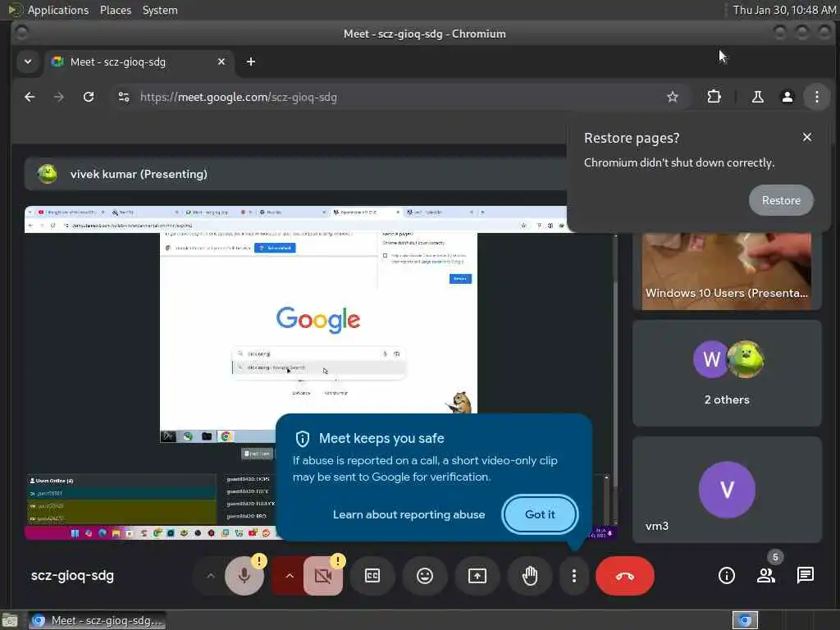Open meeting details info icon

727,576
